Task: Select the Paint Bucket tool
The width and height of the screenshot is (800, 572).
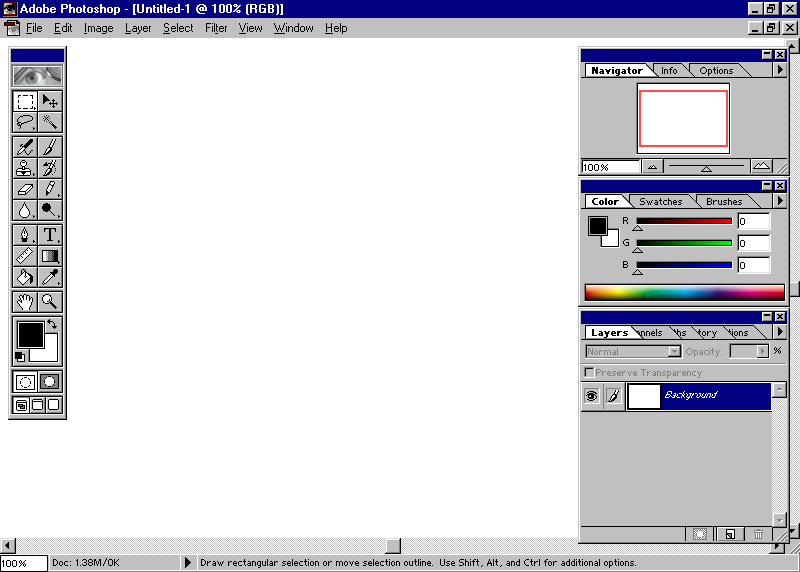Action: pyautogui.click(x=24, y=277)
